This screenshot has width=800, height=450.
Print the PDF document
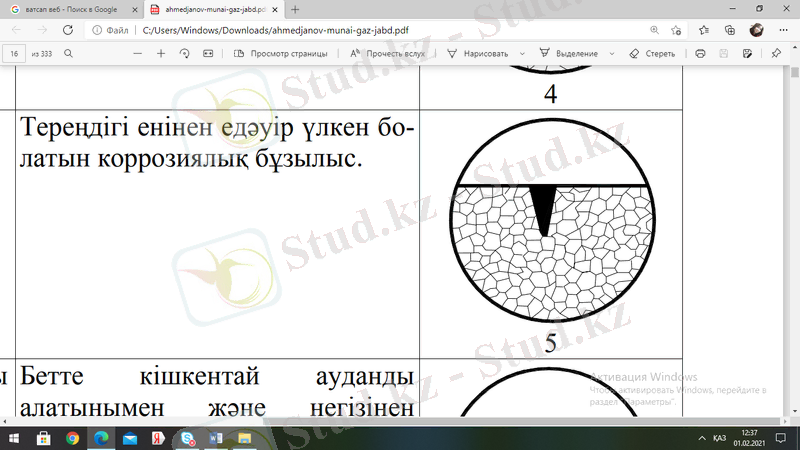pos(700,53)
